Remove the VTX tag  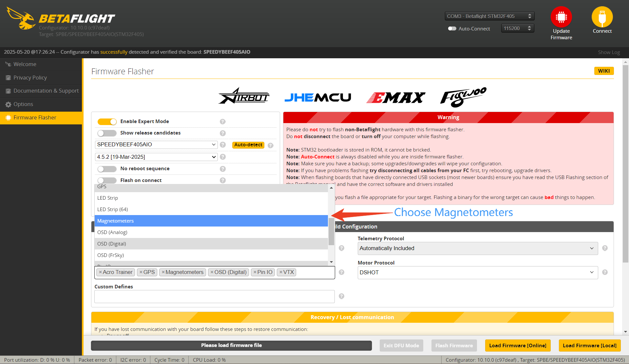[281, 272]
